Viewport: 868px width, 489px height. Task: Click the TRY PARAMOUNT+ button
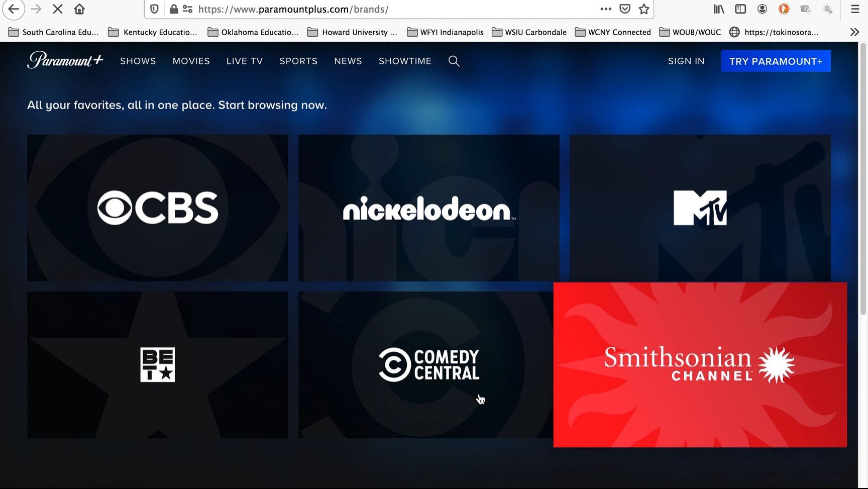tap(776, 61)
